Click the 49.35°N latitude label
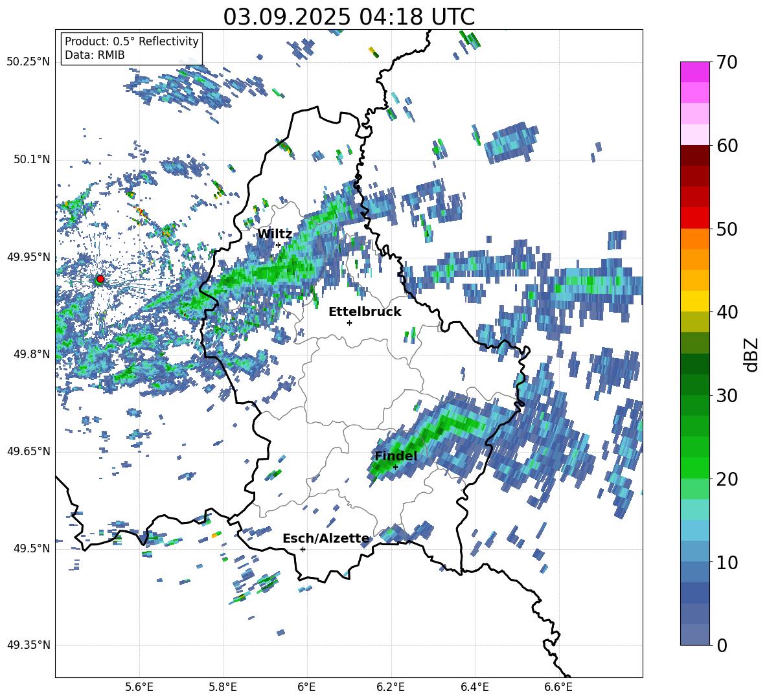 [x=29, y=645]
